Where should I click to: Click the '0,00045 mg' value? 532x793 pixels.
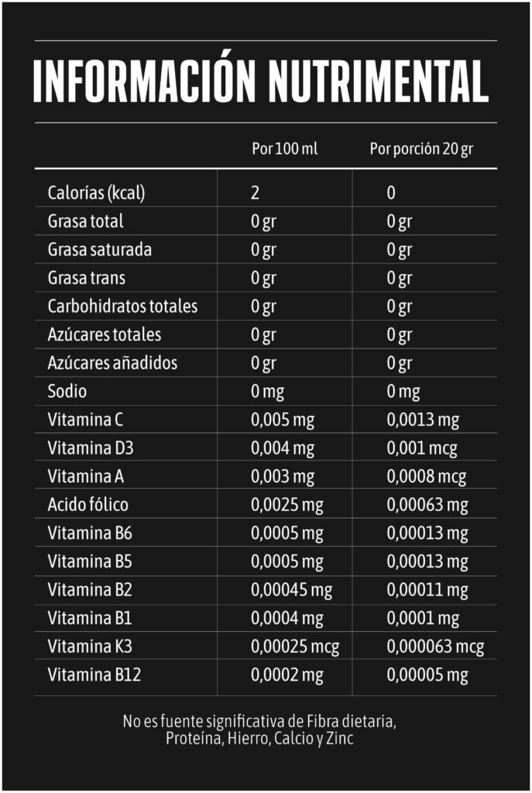291,590
